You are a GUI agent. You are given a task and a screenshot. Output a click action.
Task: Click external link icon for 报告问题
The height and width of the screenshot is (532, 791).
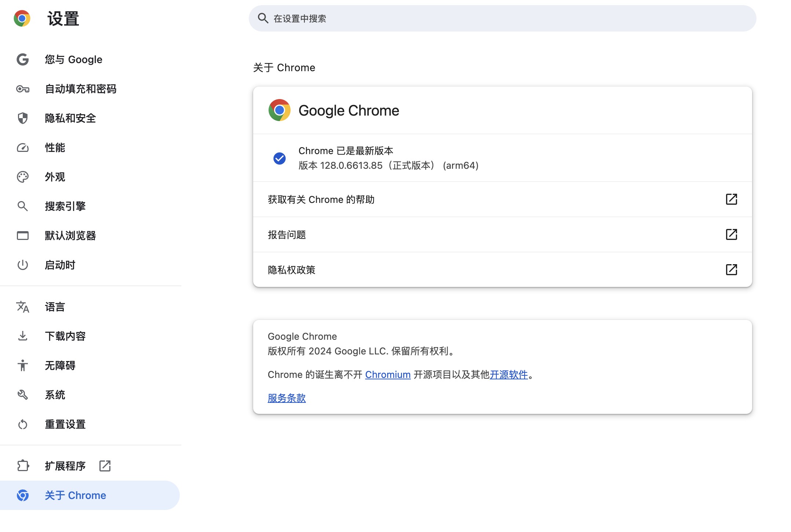click(x=731, y=234)
